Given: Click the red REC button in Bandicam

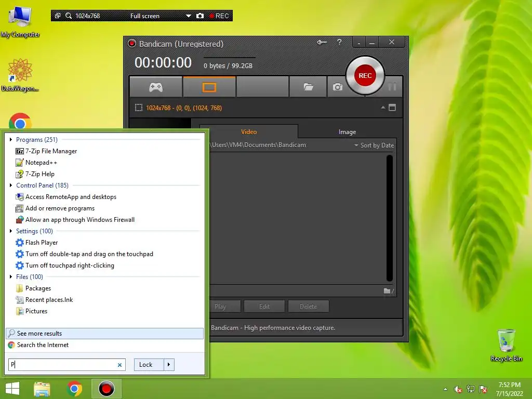Looking at the screenshot, I should (365, 76).
